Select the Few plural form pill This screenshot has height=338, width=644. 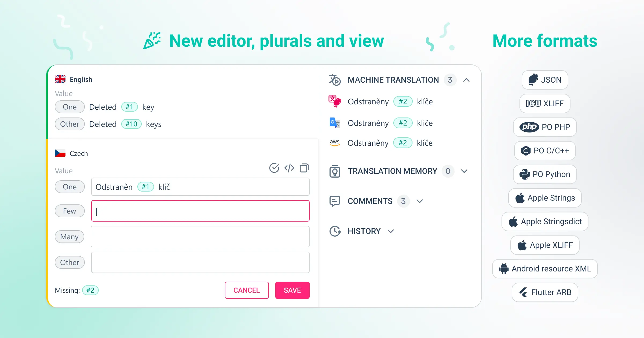[69, 211]
